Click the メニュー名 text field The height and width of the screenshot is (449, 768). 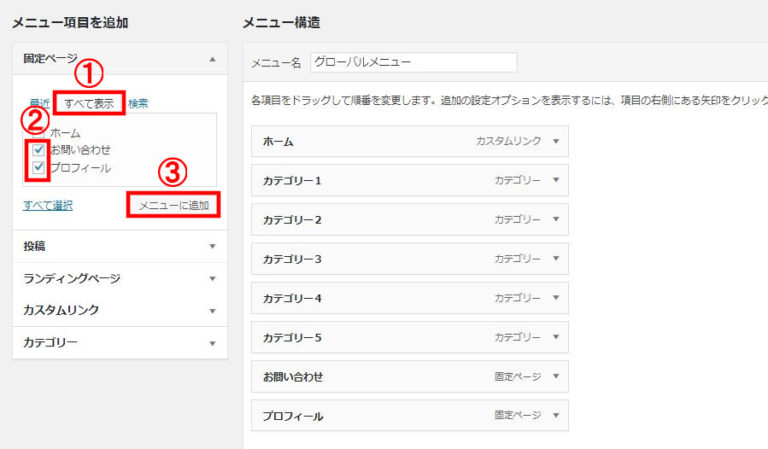pyautogui.click(x=413, y=62)
